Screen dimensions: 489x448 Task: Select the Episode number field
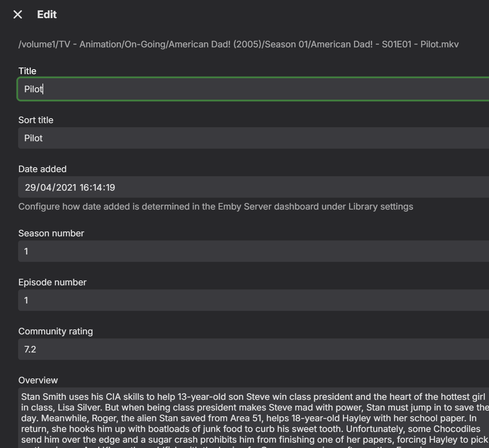247,300
